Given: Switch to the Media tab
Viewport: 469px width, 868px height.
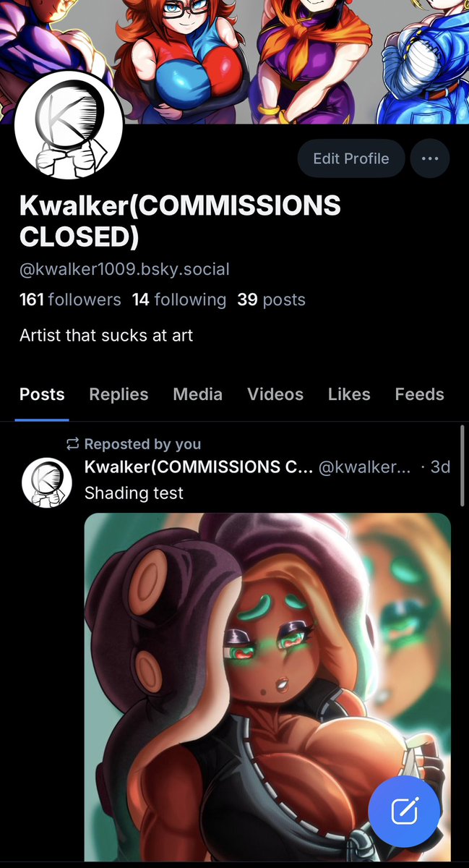Looking at the screenshot, I should pyautogui.click(x=198, y=394).
